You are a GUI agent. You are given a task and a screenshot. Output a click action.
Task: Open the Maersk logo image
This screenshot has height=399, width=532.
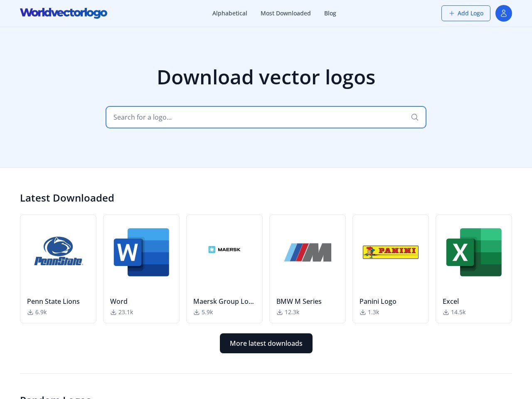coord(224,249)
